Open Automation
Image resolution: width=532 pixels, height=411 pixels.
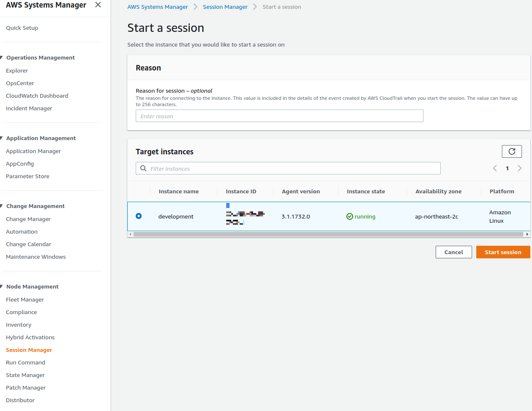[21, 232]
